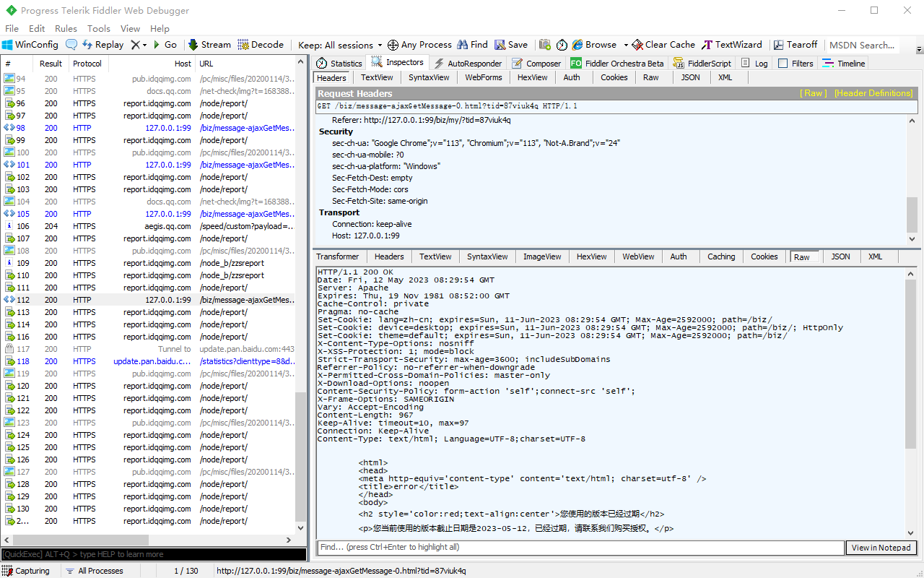
Task: Open the Filters tab
Action: (x=796, y=64)
